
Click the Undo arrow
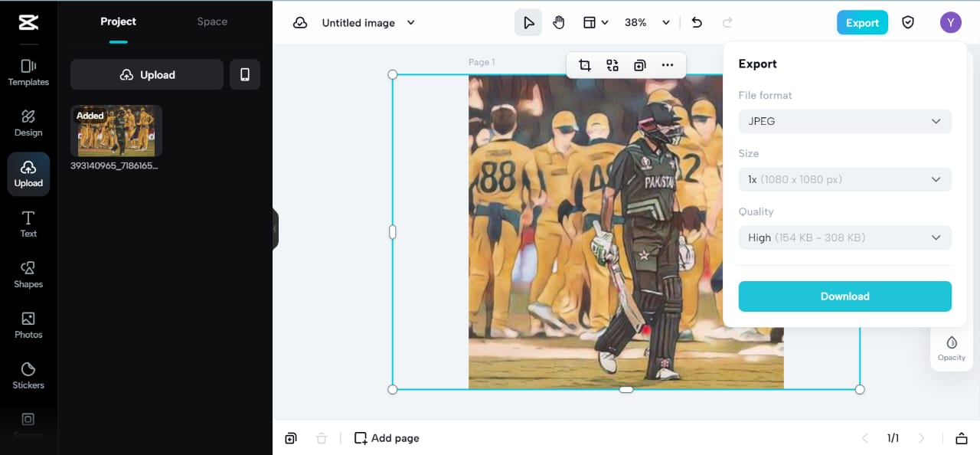[697, 23]
